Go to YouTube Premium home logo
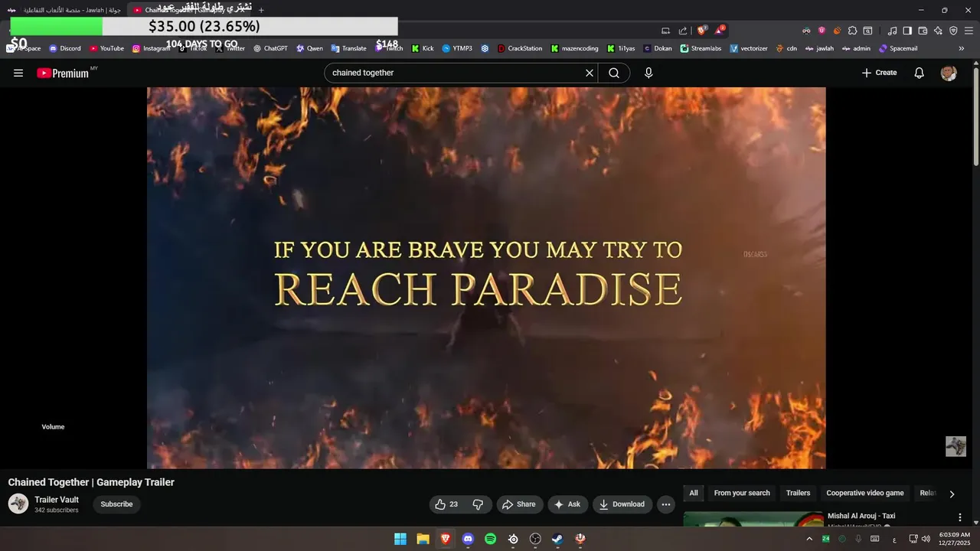 pyautogui.click(x=63, y=73)
